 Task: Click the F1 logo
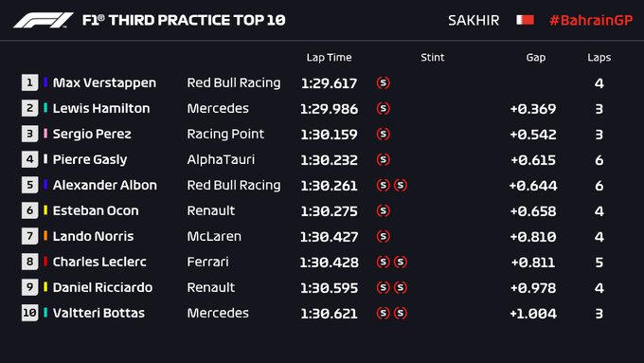(x=44, y=20)
